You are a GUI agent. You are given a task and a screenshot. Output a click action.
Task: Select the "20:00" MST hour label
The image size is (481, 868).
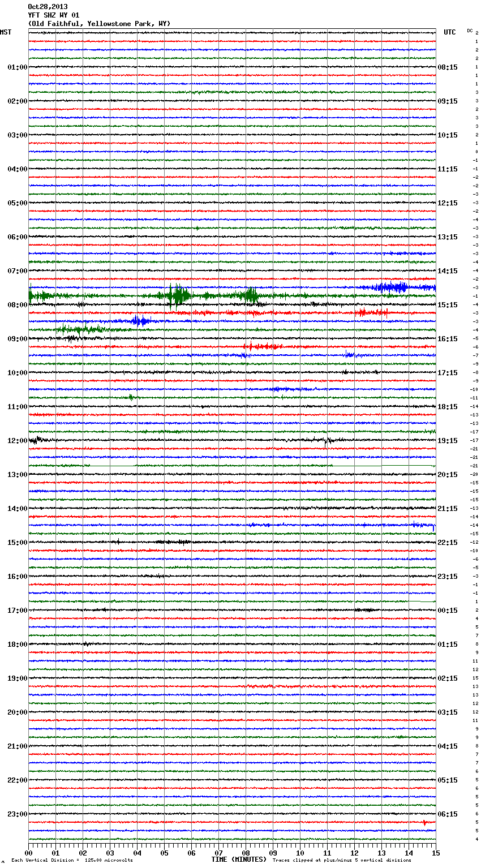[x=18, y=712]
